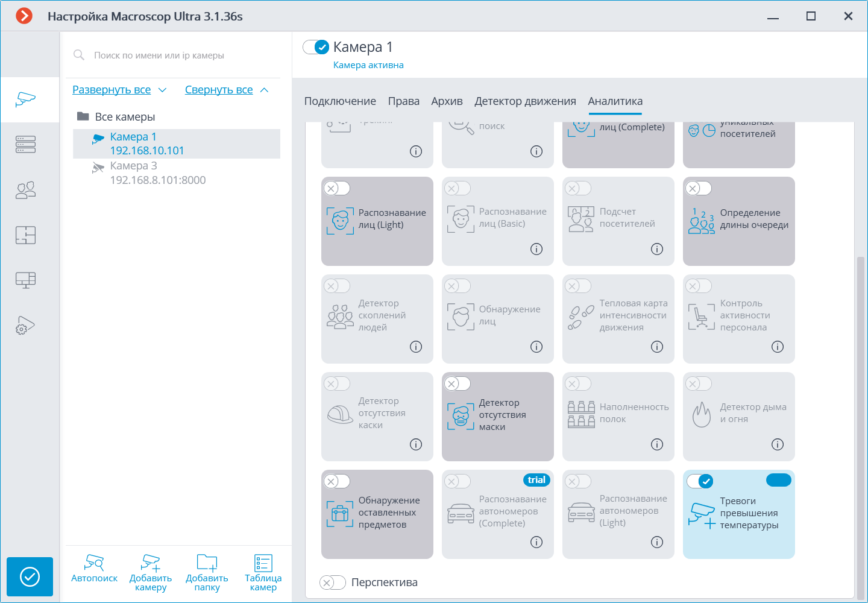
Task: Toggle the Камера 1 active switch
Action: tap(316, 47)
